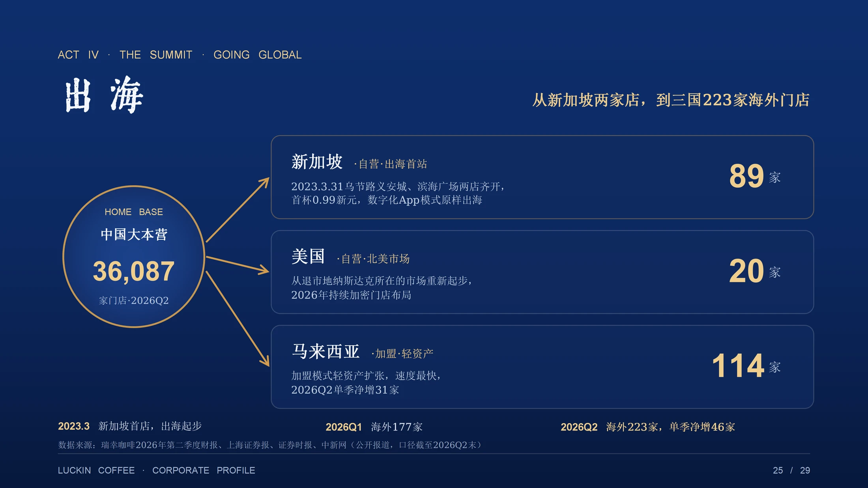
Task: Click the page number '25 / 29'
Action: (791, 470)
